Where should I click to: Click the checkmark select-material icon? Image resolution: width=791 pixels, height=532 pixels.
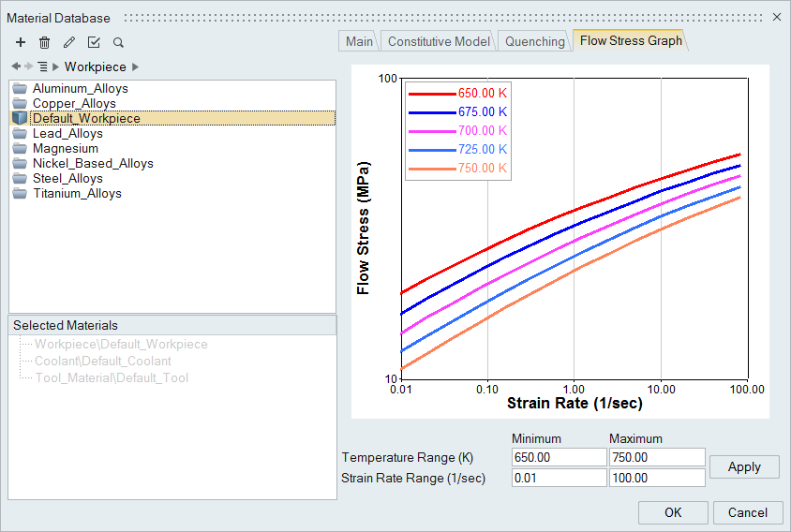pyautogui.click(x=94, y=42)
